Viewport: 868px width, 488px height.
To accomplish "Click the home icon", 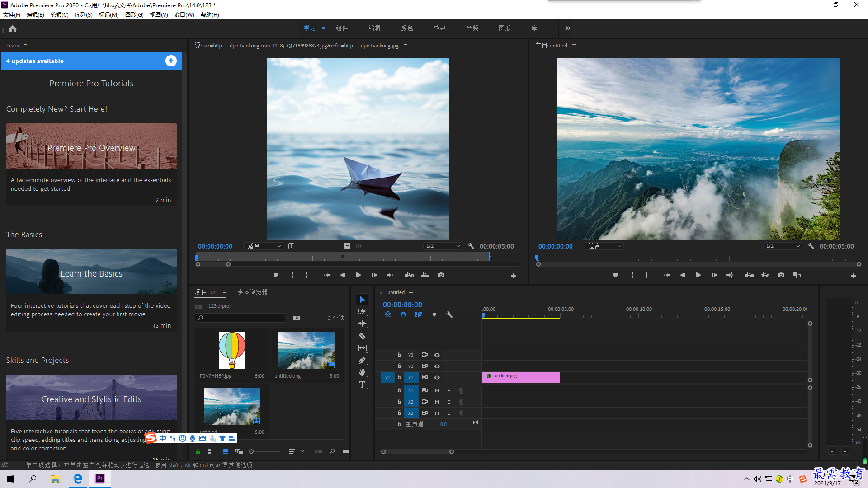I will pyautogui.click(x=13, y=29).
